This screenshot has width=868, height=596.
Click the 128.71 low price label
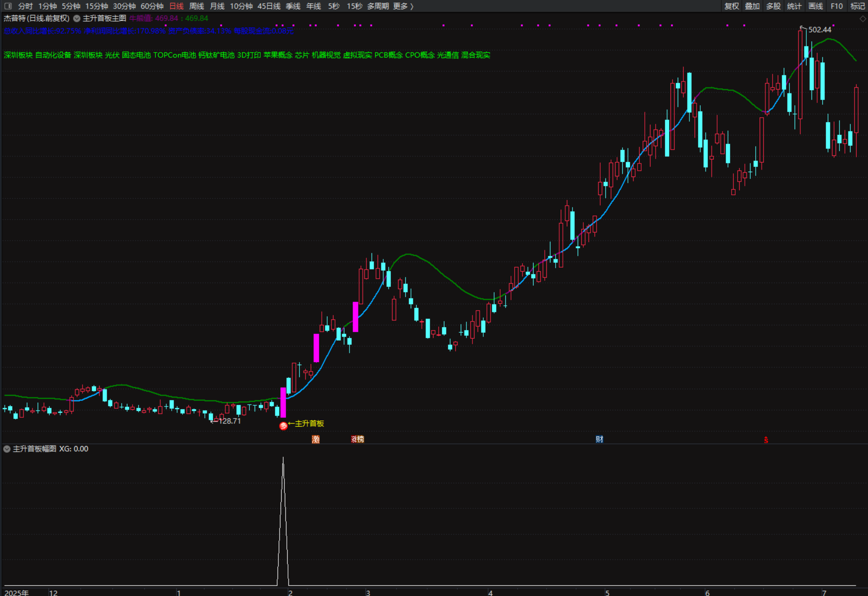(x=229, y=421)
